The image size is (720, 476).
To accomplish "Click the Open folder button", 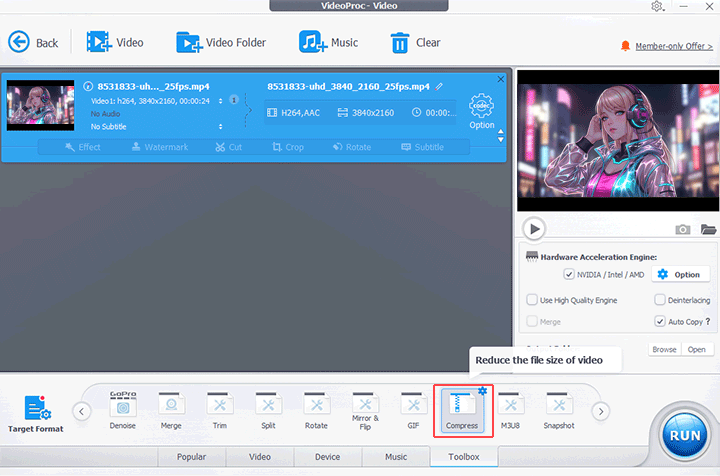I will (x=697, y=349).
